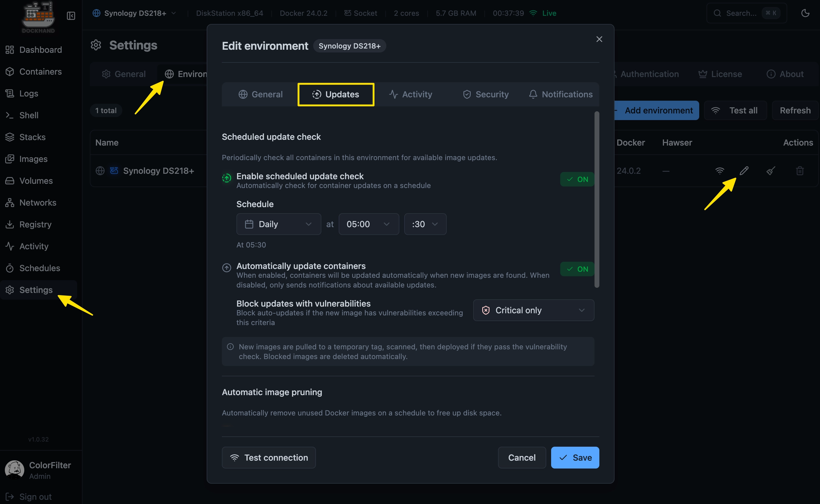The image size is (820, 504).
Task: Click the globe icon beside Synology DS218+ in top bar
Action: (97, 13)
